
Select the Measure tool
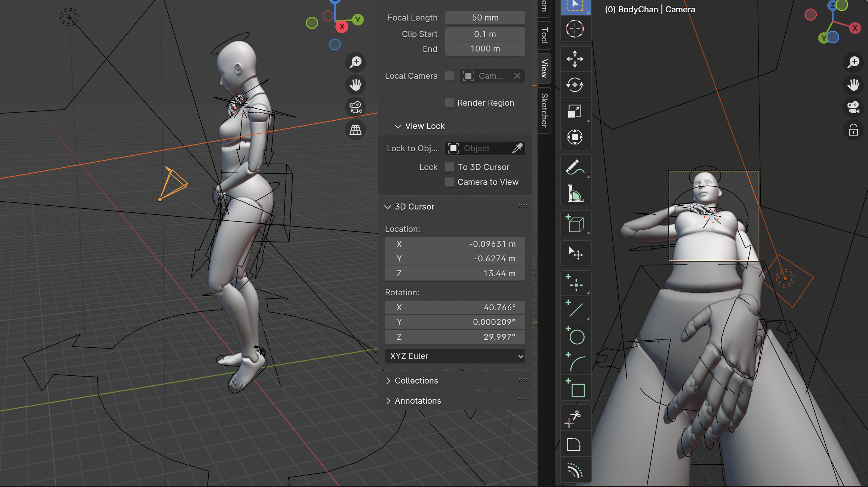[x=575, y=193]
